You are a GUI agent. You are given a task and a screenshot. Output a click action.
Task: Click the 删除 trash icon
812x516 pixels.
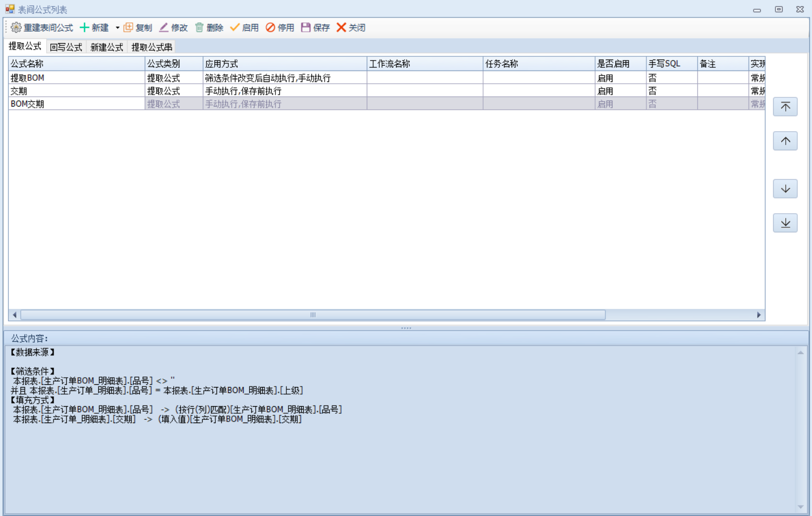coord(199,27)
